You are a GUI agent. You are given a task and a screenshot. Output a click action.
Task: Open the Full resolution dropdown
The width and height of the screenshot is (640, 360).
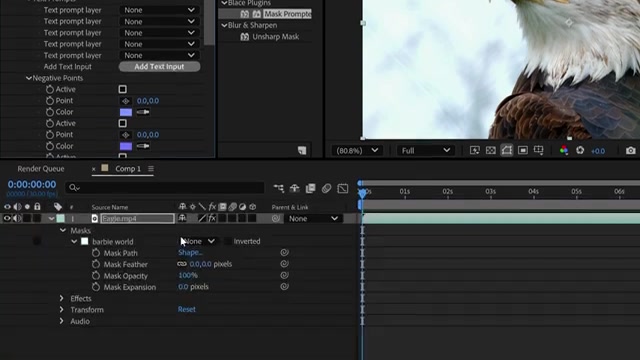coord(425,151)
